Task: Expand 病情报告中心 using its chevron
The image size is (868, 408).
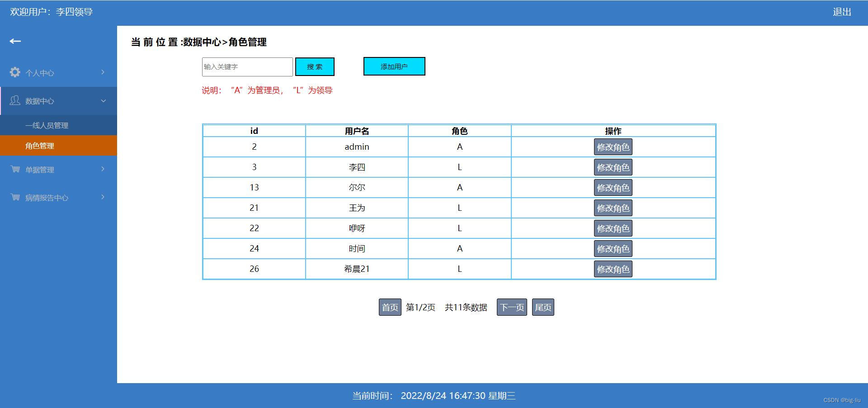Action: coord(103,197)
